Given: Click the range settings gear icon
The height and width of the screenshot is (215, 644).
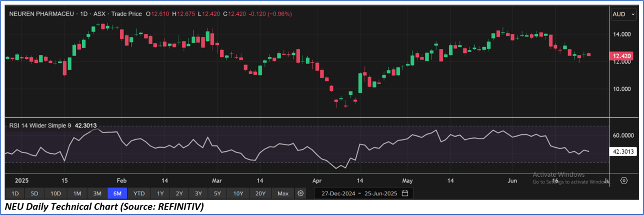Looking at the screenshot, I should tap(301, 193).
